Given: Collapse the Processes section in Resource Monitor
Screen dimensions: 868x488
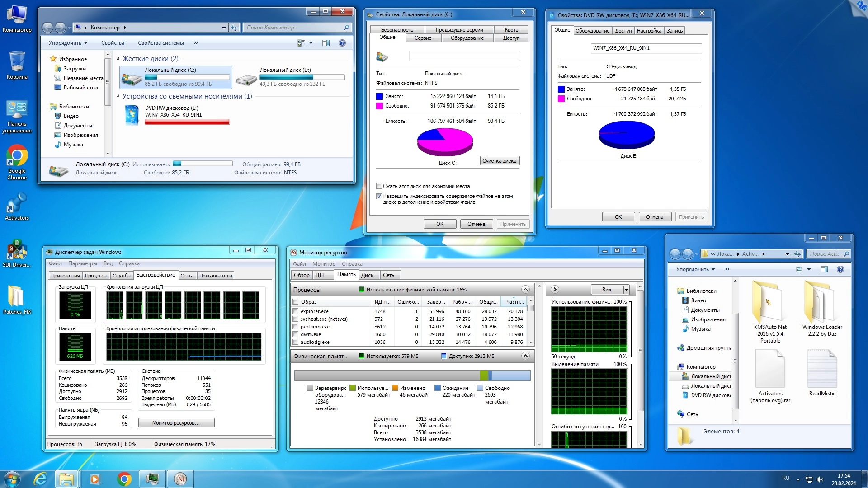Looking at the screenshot, I should click(x=525, y=290).
